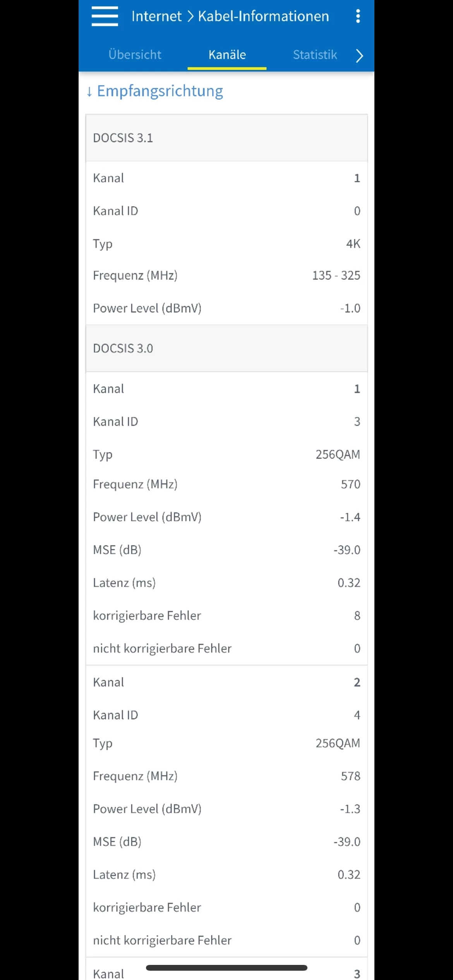This screenshot has width=453, height=980.
Task: Click Kabel-Informationen in the header
Action: point(263,16)
